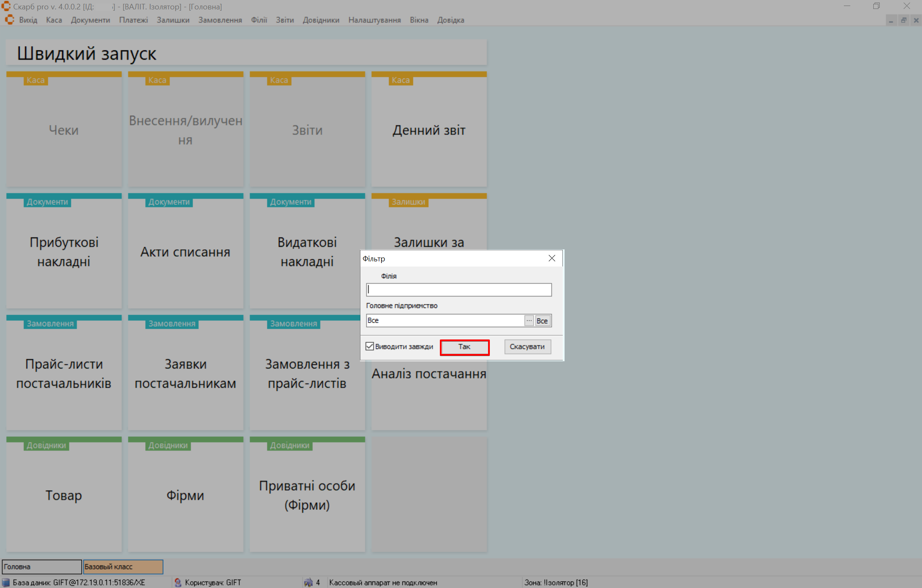The width and height of the screenshot is (922, 588).
Task: Open the Довідники menu
Action: point(321,20)
